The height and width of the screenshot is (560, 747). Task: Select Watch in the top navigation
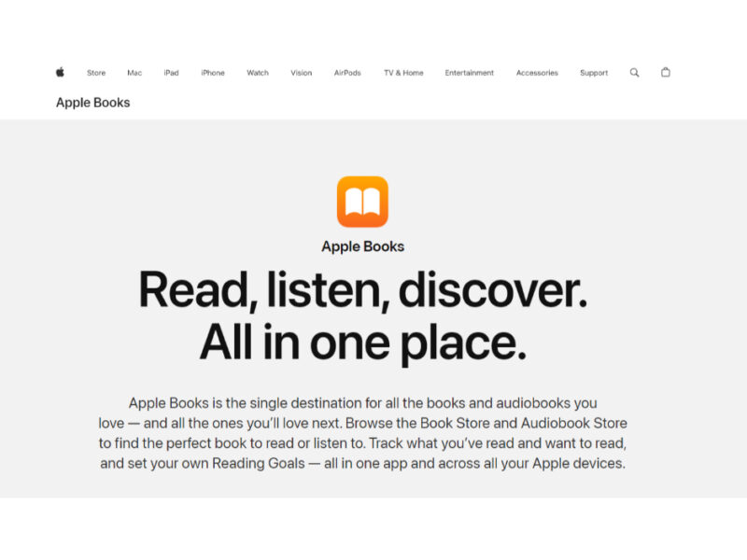(258, 73)
